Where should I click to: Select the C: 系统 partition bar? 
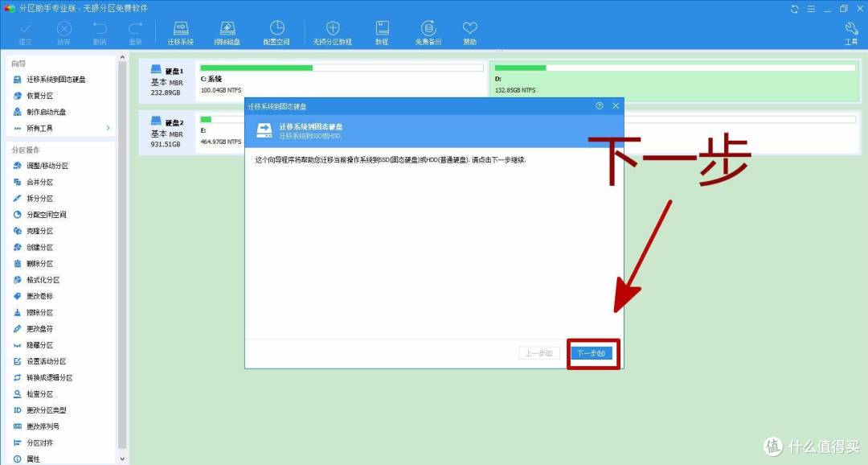click(341, 79)
